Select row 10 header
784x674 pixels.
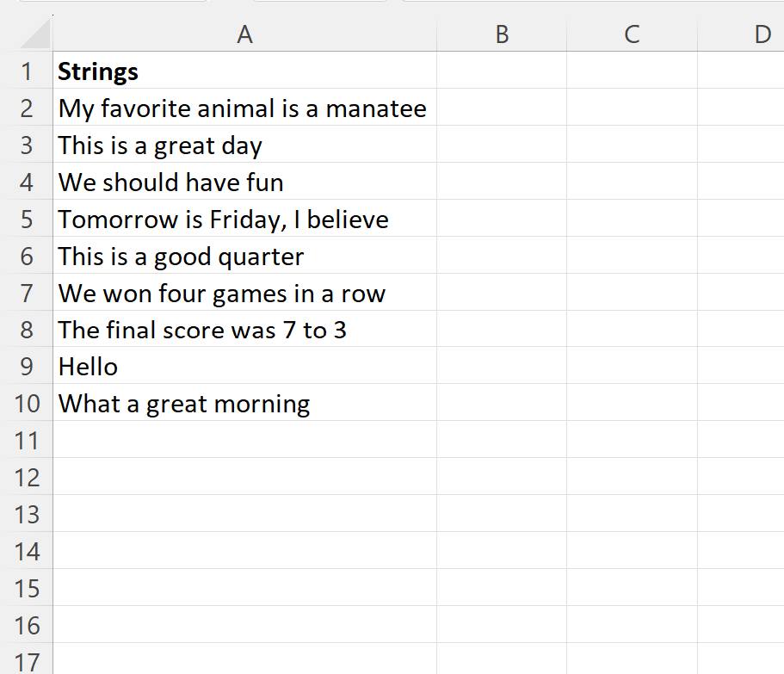point(26,404)
